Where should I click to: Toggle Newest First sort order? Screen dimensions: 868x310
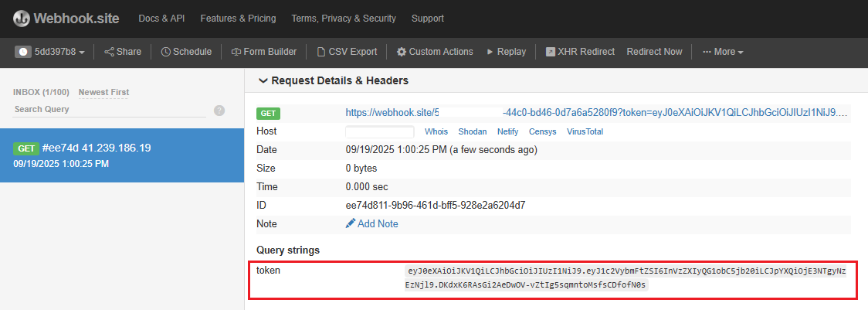[x=103, y=92]
